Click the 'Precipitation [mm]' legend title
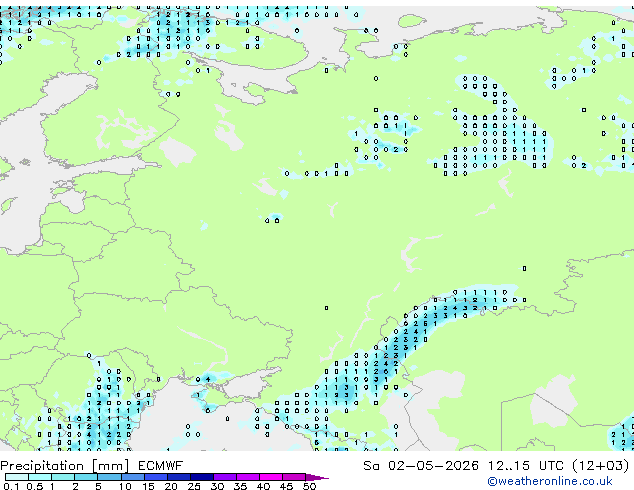Screen dimensions: 634x490 [64, 466]
